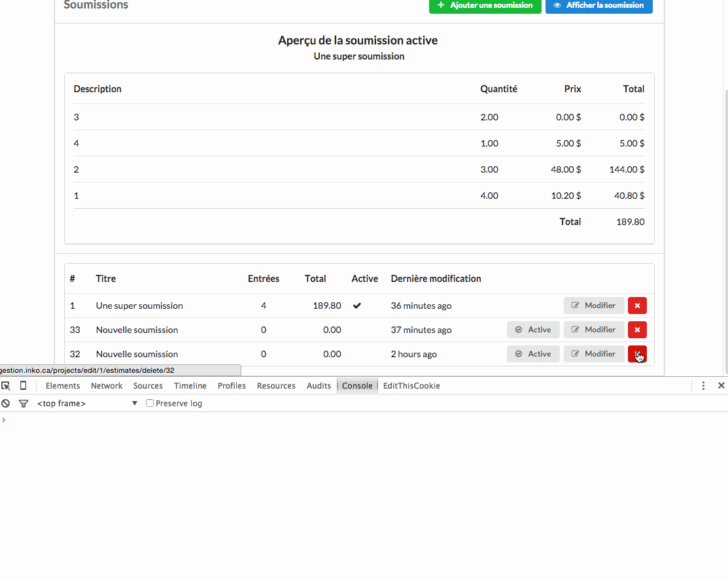Click the 144.00 $ total cell
Image resolution: width=728 pixels, height=579 pixels.
(627, 169)
